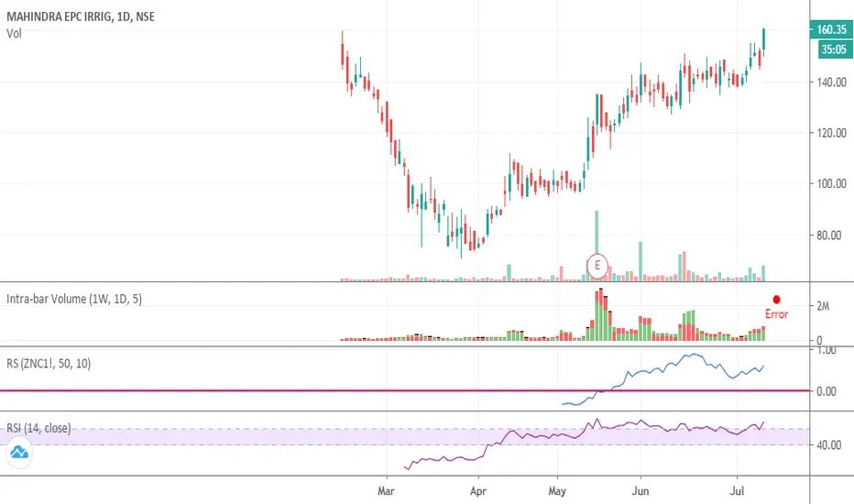
Task: Click the Jul label on time axis
Action: (737, 491)
